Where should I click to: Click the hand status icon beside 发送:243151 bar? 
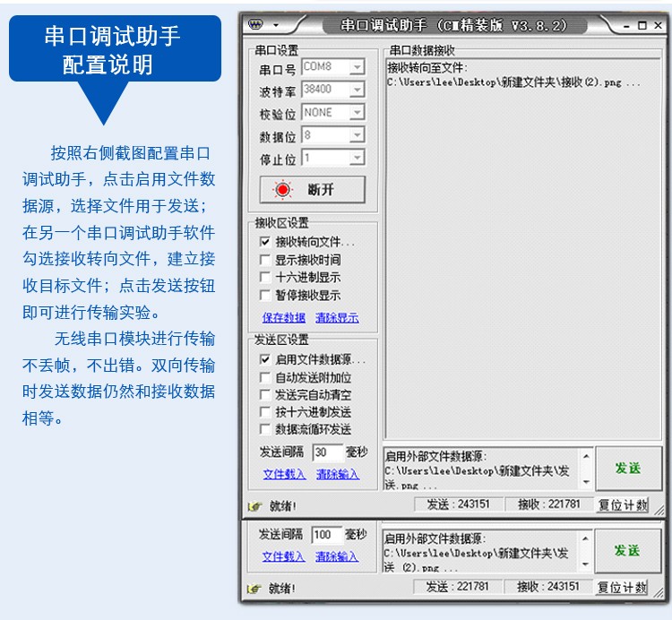tap(254, 506)
